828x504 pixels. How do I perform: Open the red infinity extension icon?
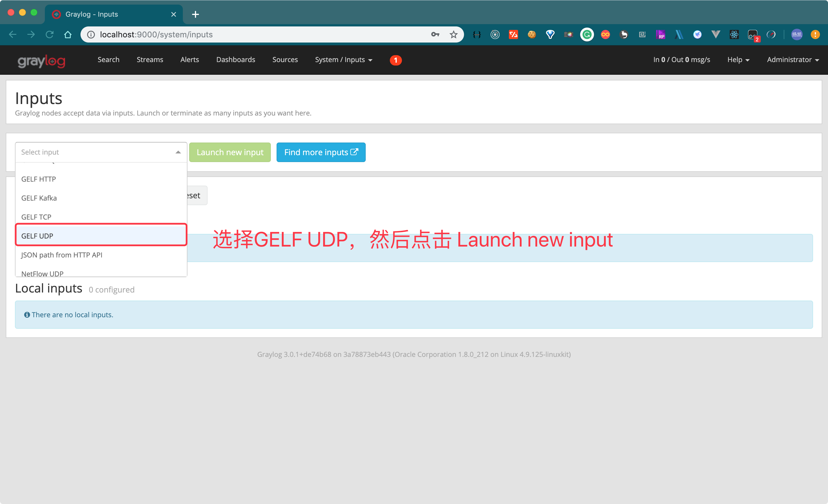pyautogui.click(x=605, y=34)
